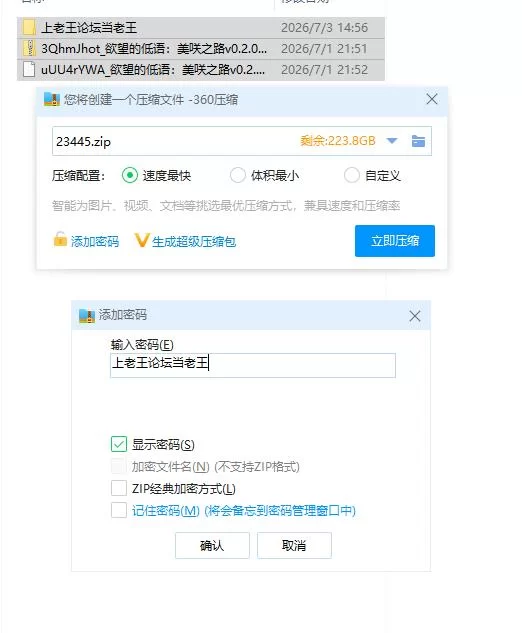The width and height of the screenshot is (522, 633).
Task: Click the 3QhmJhot zip archive icon
Action: click(x=29, y=48)
